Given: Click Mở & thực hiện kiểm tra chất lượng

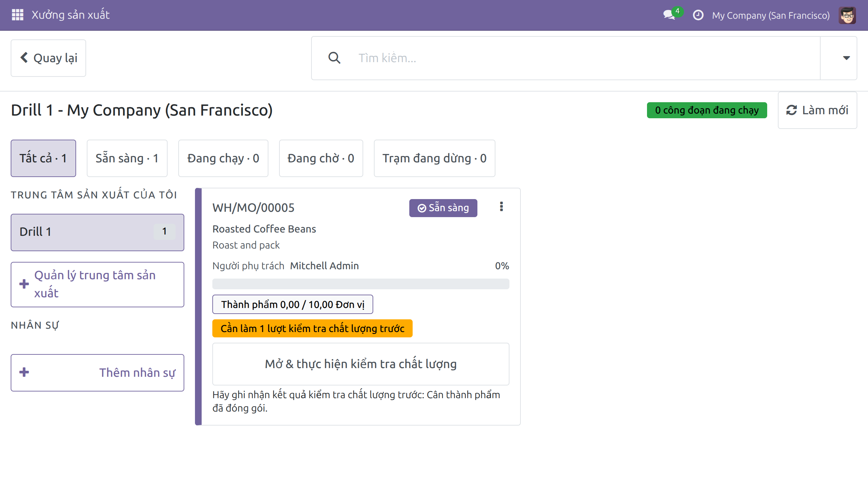Looking at the screenshot, I should click(361, 364).
